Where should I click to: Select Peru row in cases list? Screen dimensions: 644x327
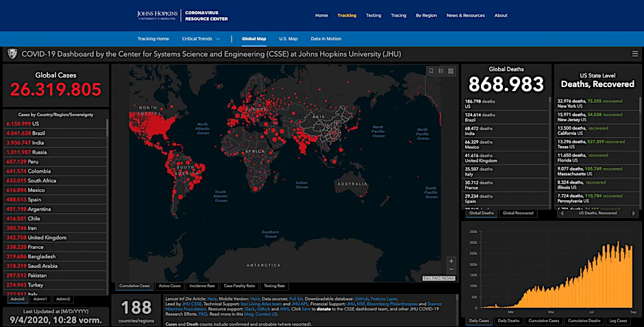(55, 162)
